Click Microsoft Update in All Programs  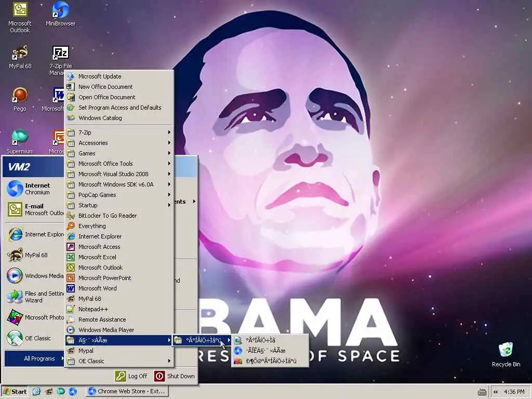click(119, 76)
